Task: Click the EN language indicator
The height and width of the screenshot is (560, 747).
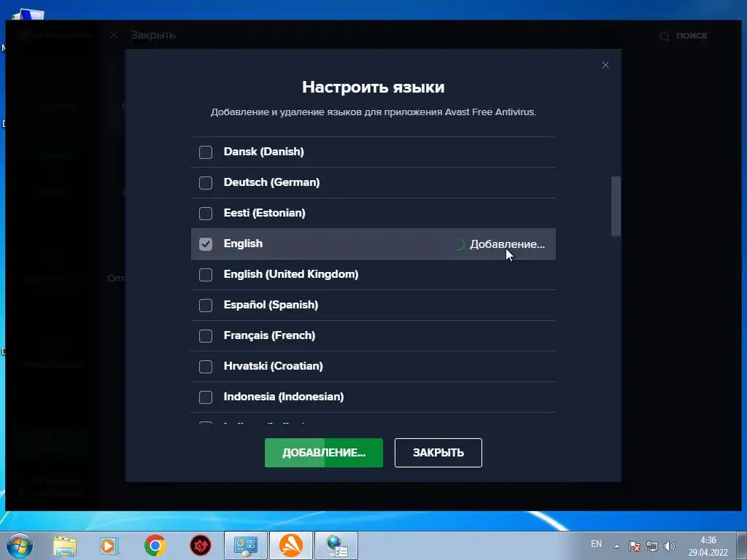Action: coord(596,544)
